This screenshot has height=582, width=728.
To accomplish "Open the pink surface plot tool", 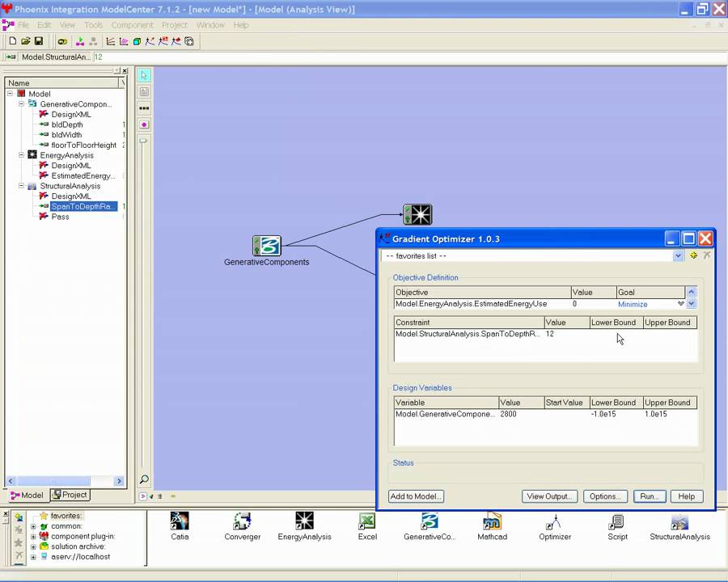I will 124,42.
